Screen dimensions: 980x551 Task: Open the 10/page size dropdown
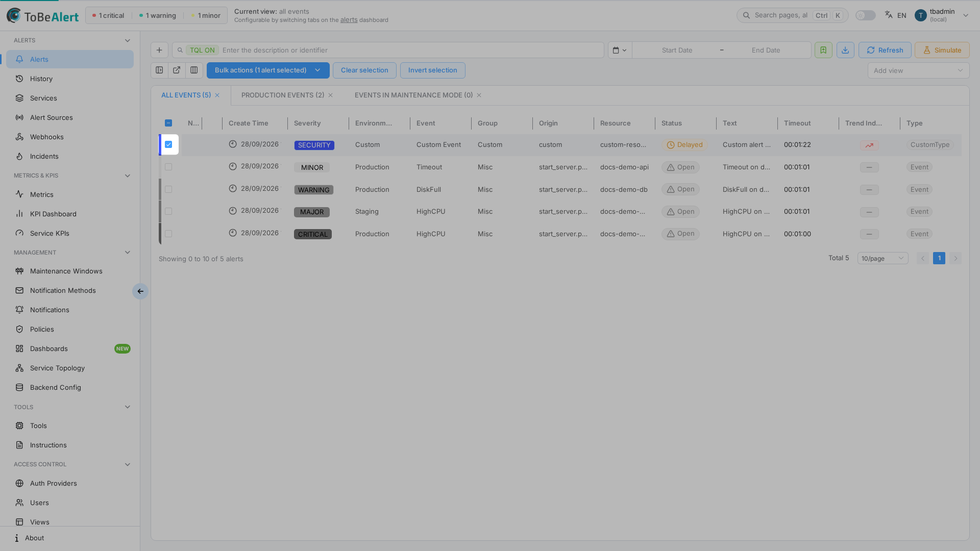pos(883,259)
